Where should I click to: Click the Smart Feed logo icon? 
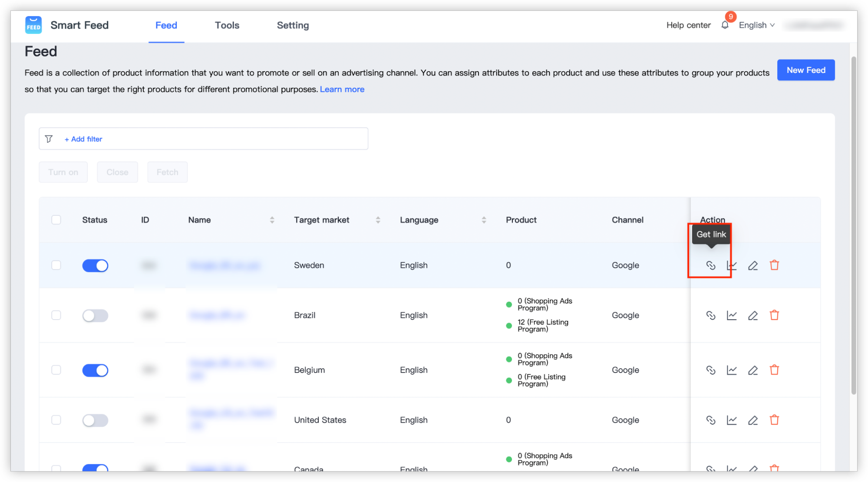[33, 25]
